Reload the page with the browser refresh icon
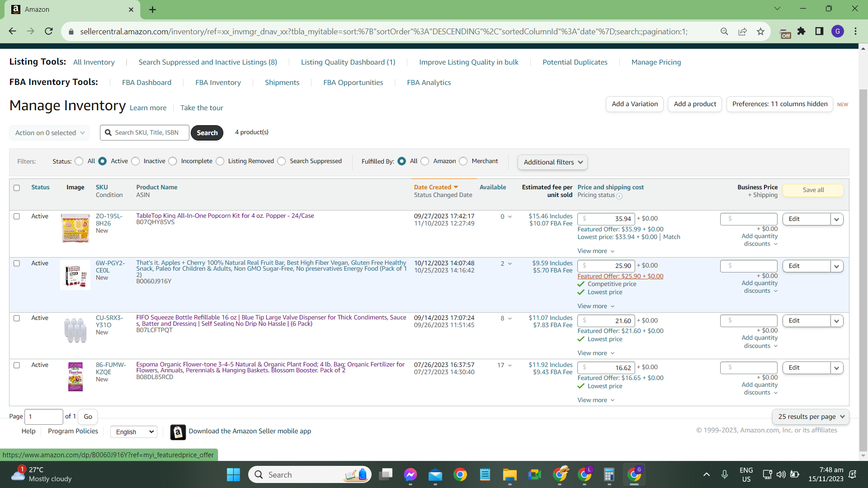This screenshot has width=868, height=488. point(49,31)
